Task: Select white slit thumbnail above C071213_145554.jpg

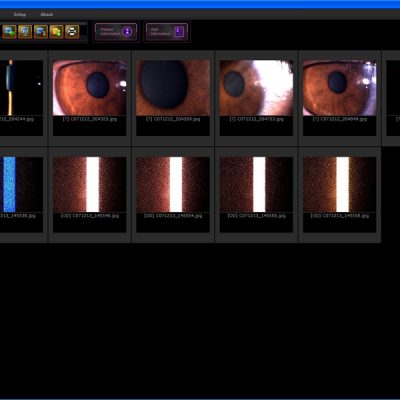Action: [x=173, y=184]
